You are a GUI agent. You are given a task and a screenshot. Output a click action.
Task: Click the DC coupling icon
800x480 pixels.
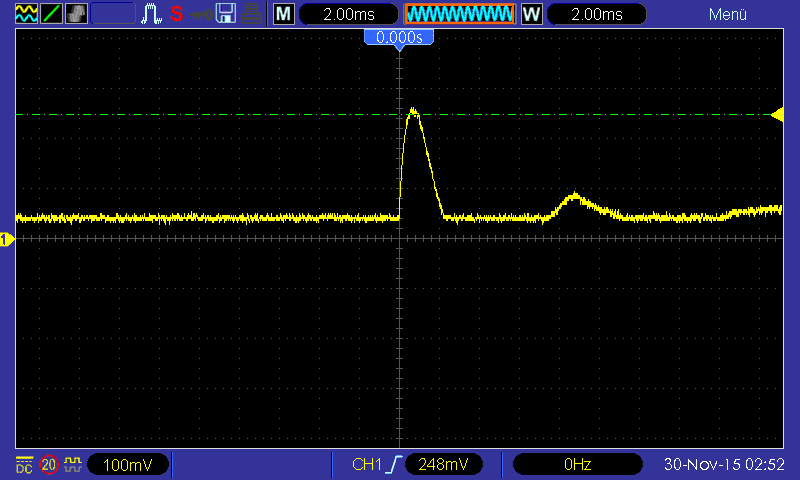24,465
